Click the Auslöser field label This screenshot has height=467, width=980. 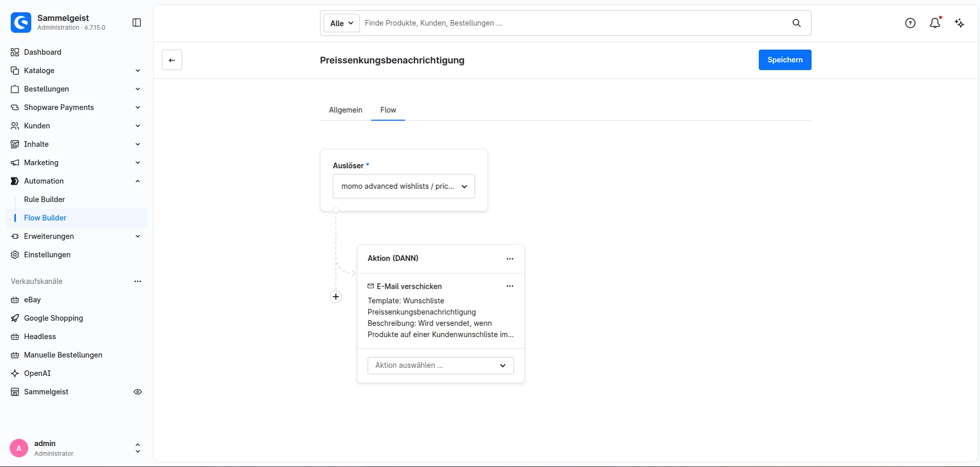click(348, 166)
